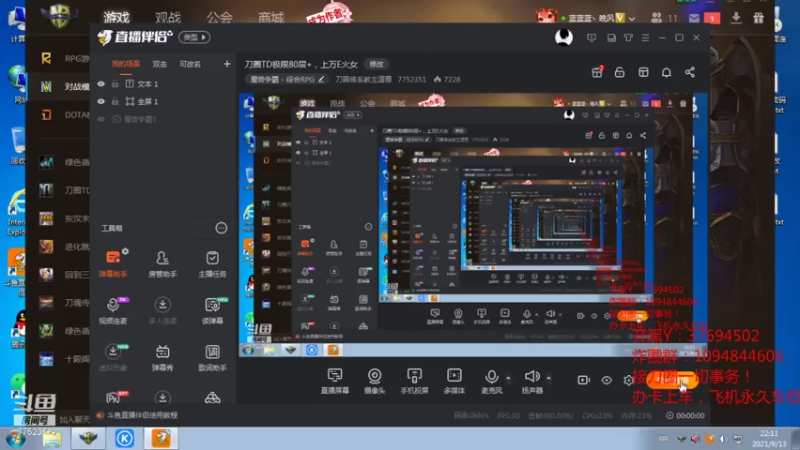Open 弹幕助手 gear settings
800x450 pixels.
[x=126, y=252]
